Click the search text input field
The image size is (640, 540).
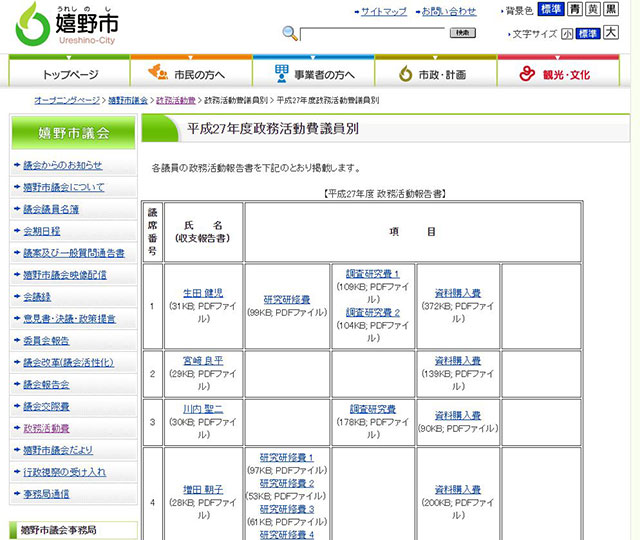[370, 33]
